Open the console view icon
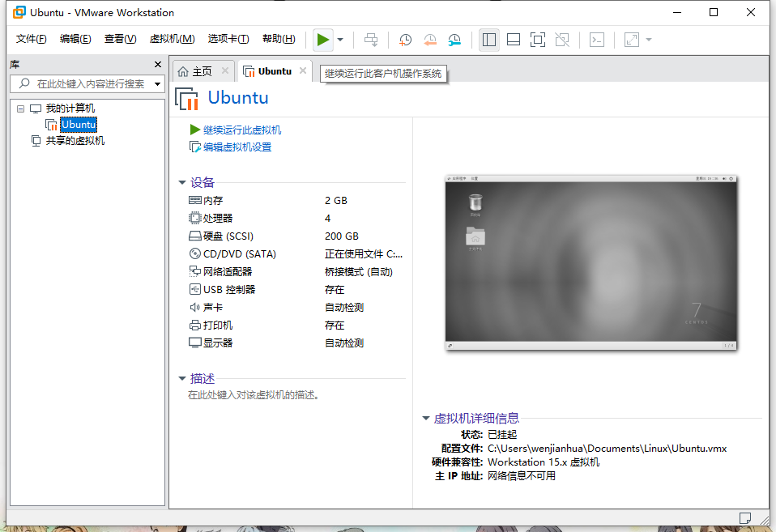This screenshot has width=776, height=532. coord(597,40)
